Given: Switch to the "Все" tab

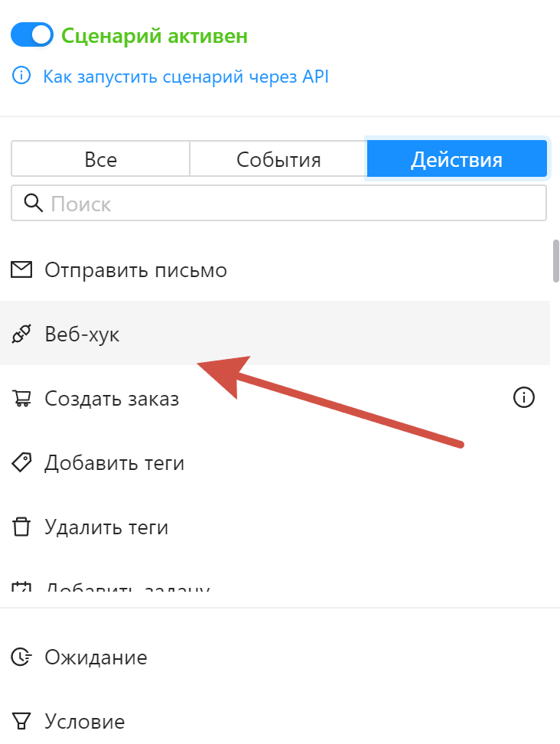Looking at the screenshot, I should pos(100,159).
